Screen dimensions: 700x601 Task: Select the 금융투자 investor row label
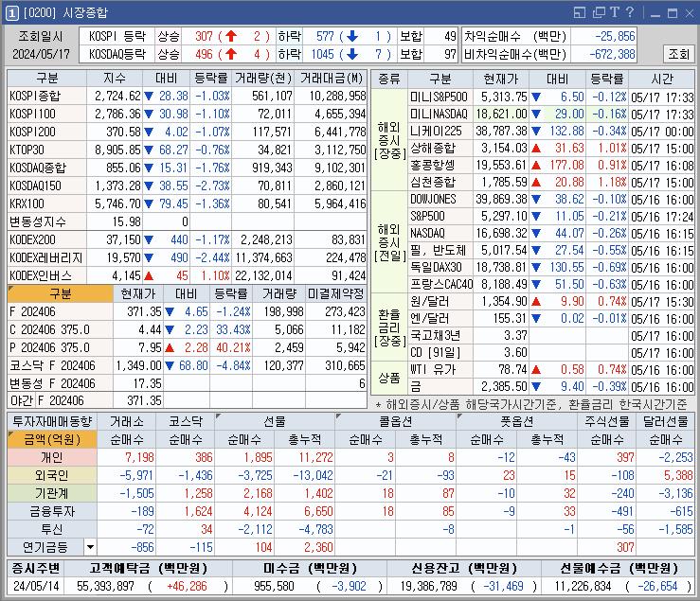(52, 511)
